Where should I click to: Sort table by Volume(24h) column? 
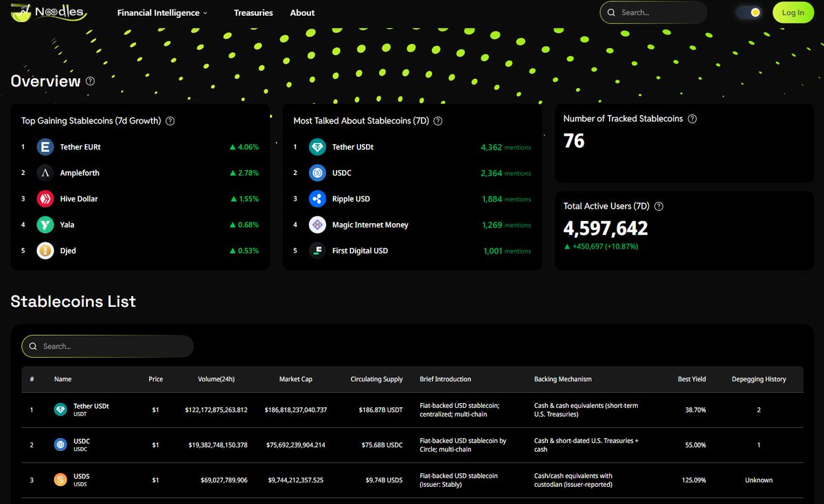[216, 379]
